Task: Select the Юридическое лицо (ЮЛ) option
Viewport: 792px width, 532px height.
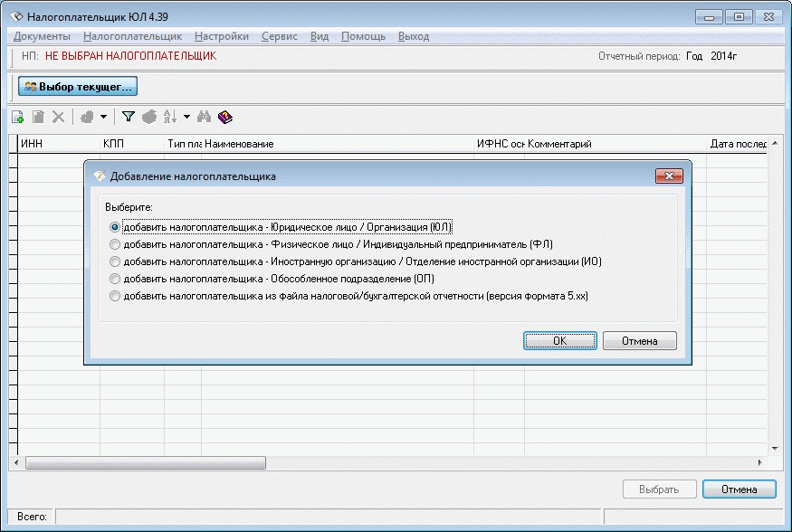Action: [x=114, y=227]
